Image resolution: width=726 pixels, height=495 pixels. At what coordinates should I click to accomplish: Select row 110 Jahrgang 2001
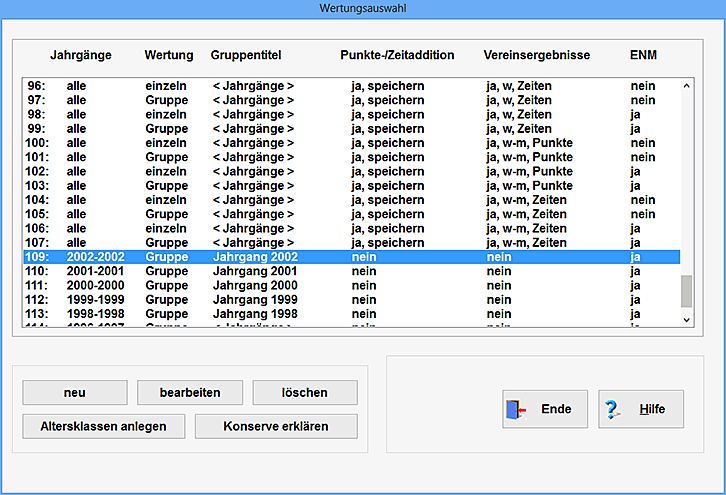coord(350,271)
